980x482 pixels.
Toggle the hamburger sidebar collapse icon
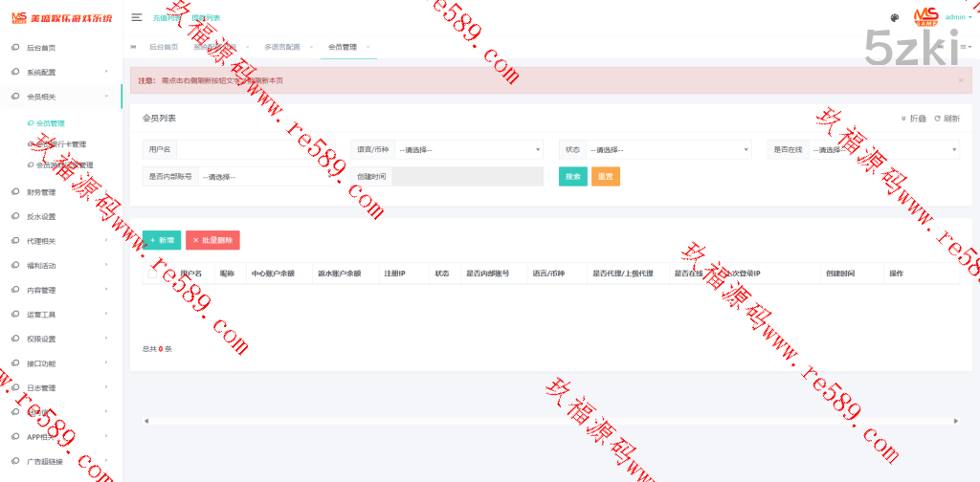(x=136, y=17)
